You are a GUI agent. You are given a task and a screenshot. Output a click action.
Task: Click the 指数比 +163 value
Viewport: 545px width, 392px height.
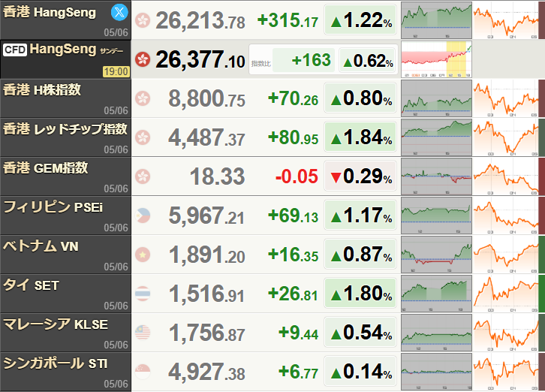click(312, 60)
